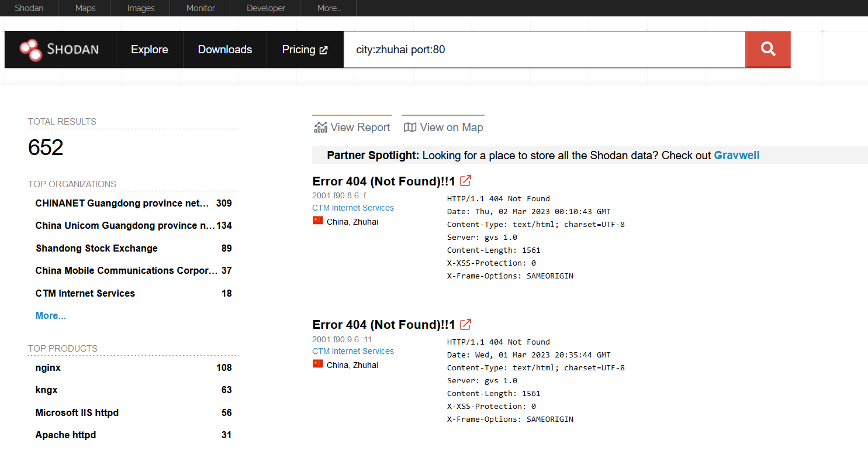Image resolution: width=868 pixels, height=454 pixels.
Task: Expand the More... top bar menu
Action: point(329,8)
